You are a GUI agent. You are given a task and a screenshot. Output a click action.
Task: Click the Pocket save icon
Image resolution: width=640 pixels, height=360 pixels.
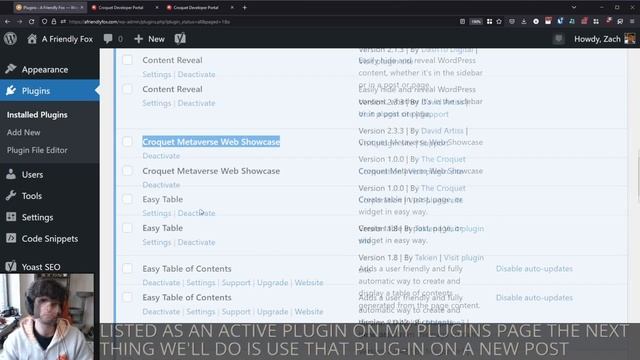coord(512,22)
